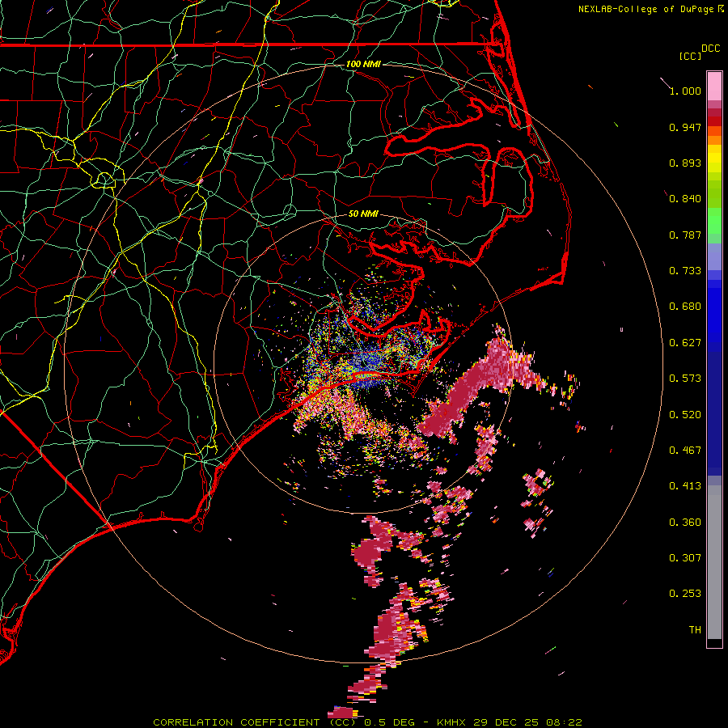This screenshot has width=728, height=728.
Task: Click the 0.893 scale value
Action: click(x=685, y=163)
